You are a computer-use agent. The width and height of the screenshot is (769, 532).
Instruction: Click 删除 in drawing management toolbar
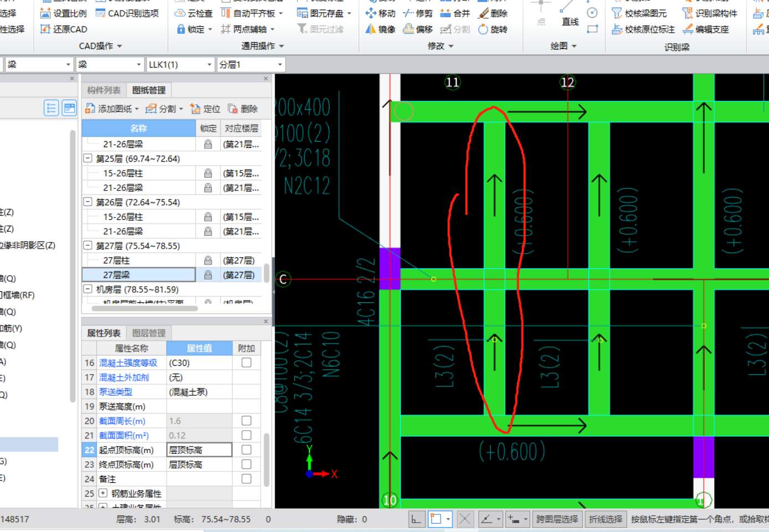pyautogui.click(x=242, y=109)
